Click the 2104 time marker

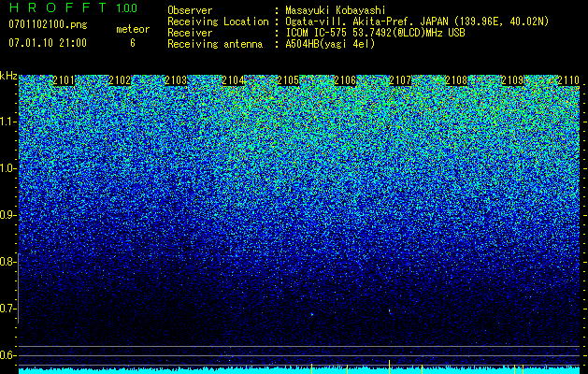233,80
